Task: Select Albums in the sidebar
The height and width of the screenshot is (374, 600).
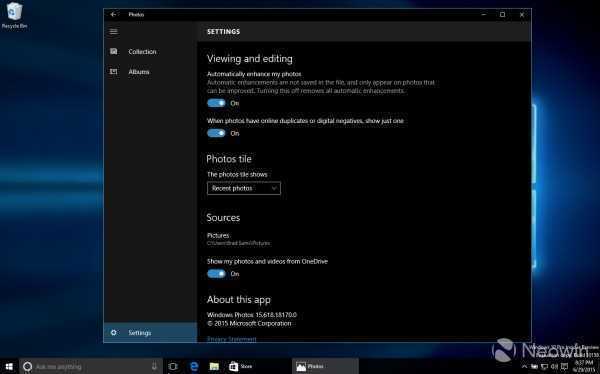Action: point(139,72)
